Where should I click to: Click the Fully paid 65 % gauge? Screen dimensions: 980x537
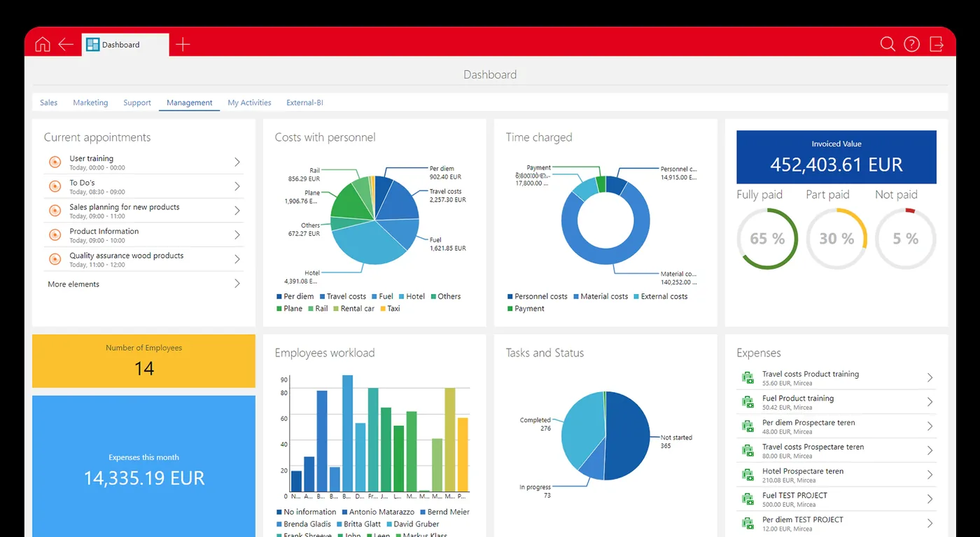pyautogui.click(x=768, y=239)
